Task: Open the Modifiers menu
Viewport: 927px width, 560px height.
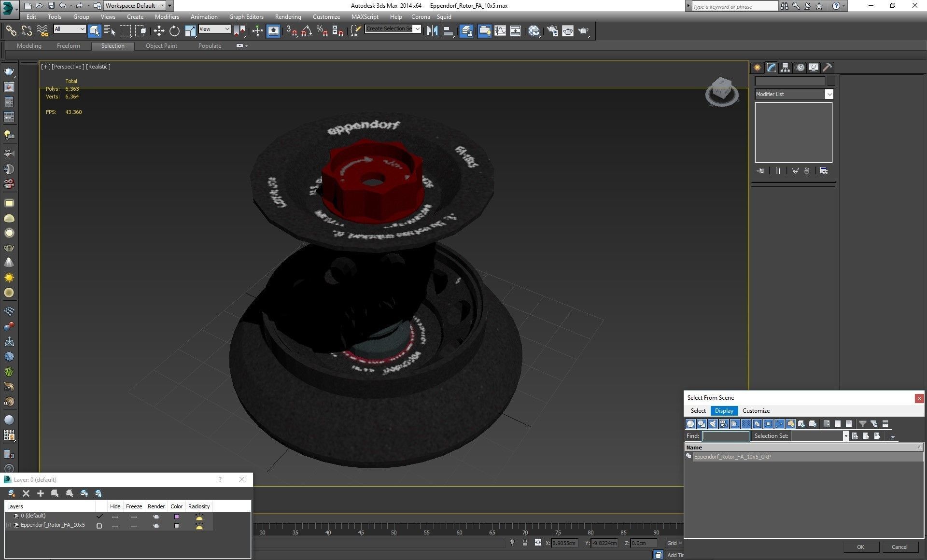Action: [x=167, y=17]
